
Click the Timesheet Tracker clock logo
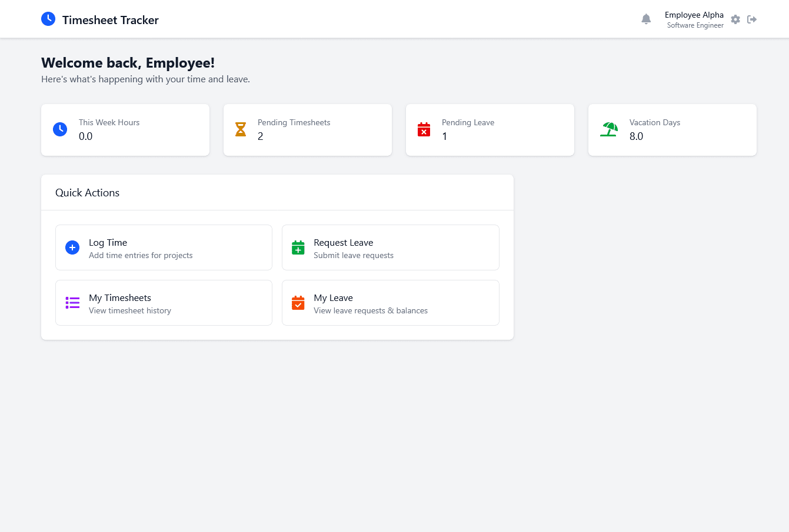(x=48, y=19)
